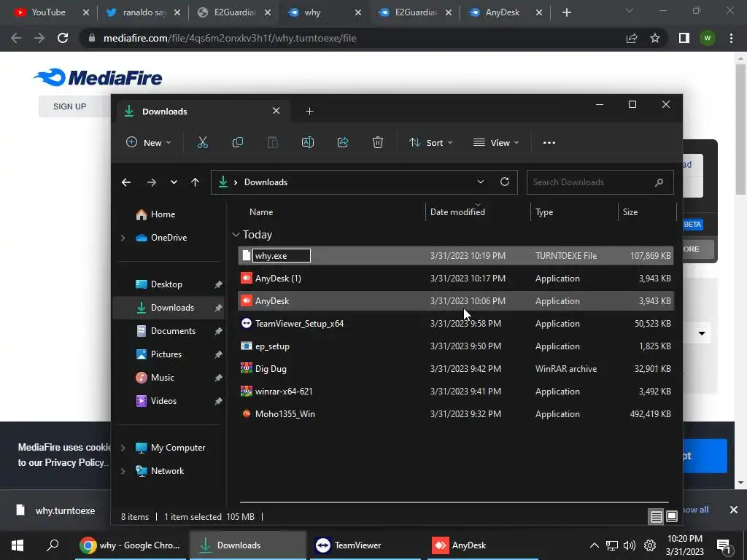Click the why.exe rename text box

[x=282, y=256]
